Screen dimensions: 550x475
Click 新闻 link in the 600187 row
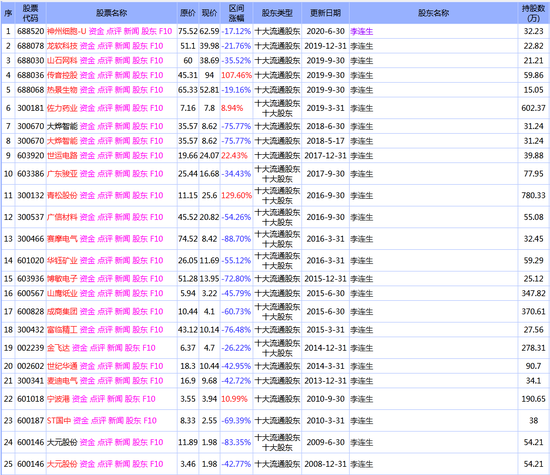coord(116,421)
